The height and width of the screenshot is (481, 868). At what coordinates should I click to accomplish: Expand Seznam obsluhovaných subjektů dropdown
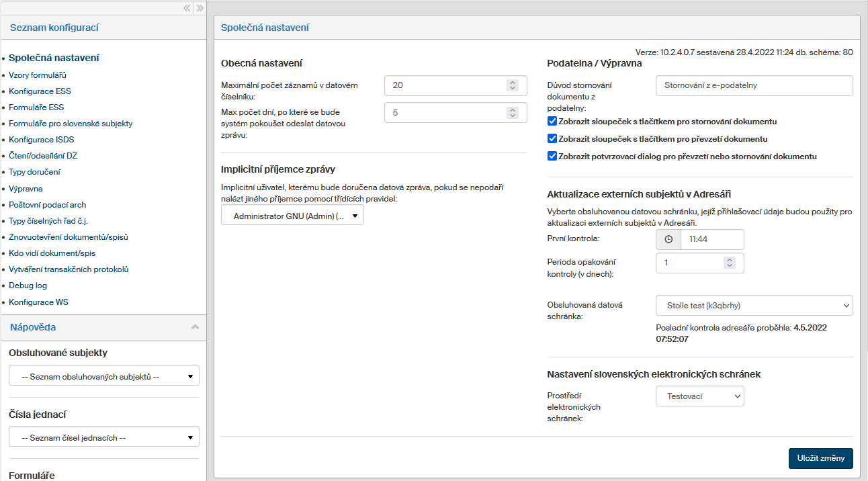104,376
